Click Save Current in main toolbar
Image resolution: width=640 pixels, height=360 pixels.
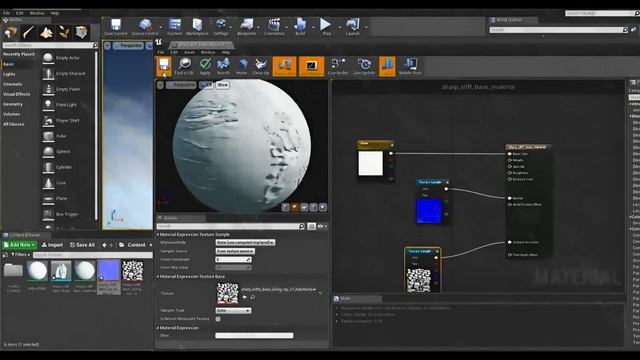[x=116, y=27]
